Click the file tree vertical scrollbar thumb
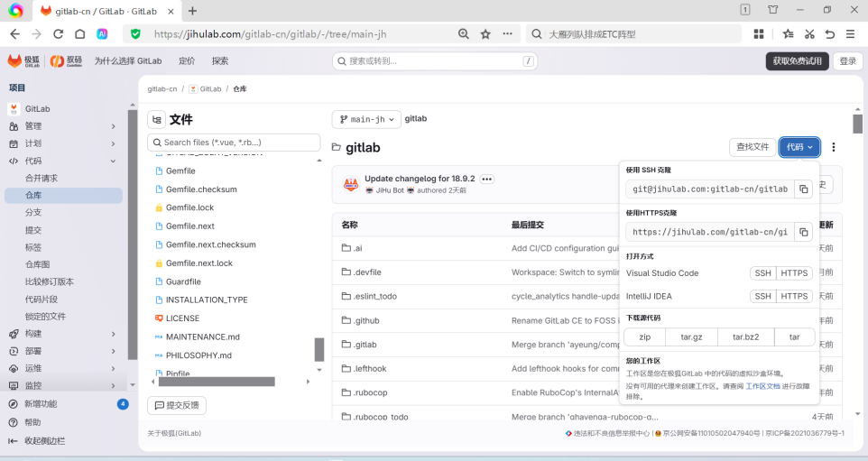This screenshot has width=868, height=461. coord(319,349)
